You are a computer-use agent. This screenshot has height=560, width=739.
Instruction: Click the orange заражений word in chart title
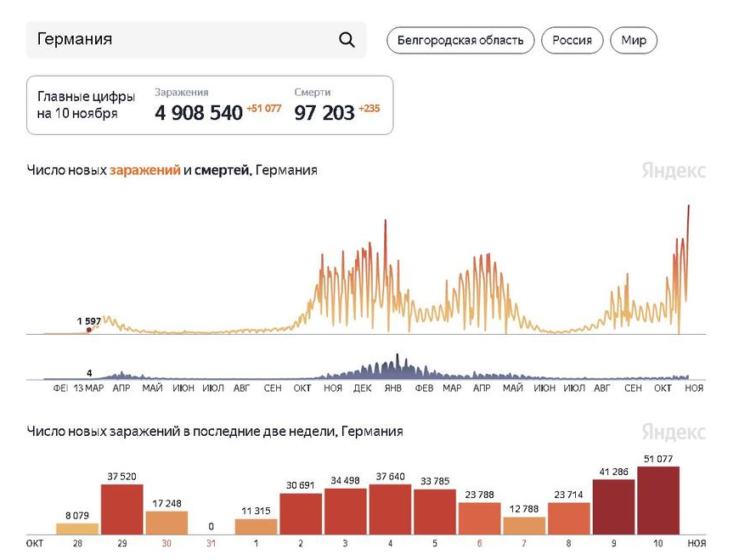tap(144, 170)
